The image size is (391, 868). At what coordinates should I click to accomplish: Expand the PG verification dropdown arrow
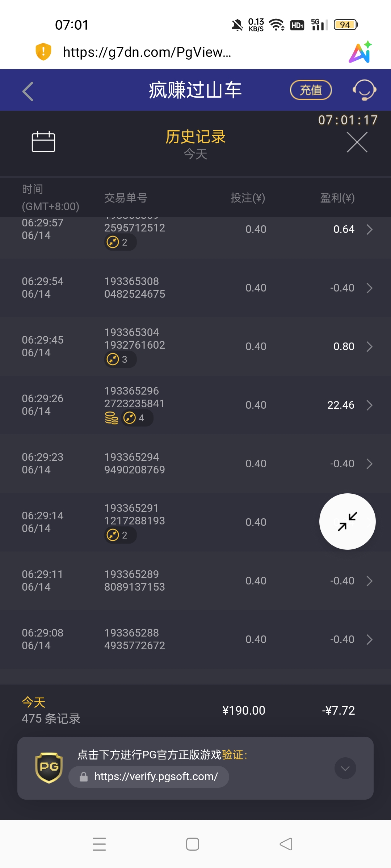coord(345,768)
